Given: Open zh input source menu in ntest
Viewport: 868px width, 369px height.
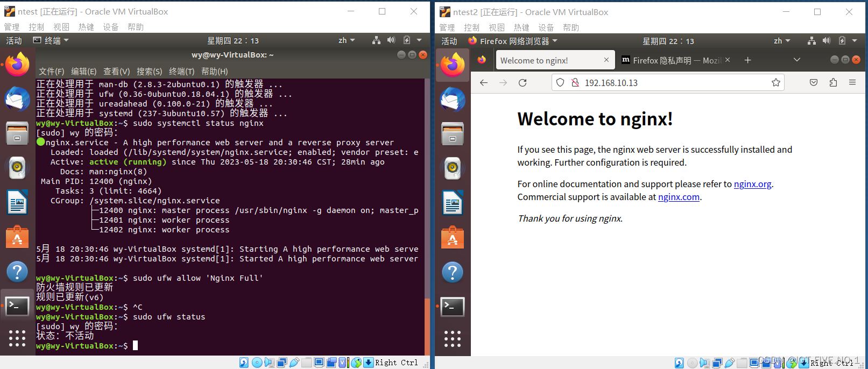Looking at the screenshot, I should [x=347, y=40].
